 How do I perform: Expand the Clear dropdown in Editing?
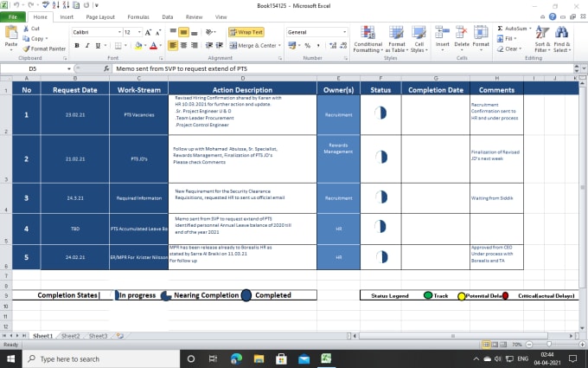point(521,48)
